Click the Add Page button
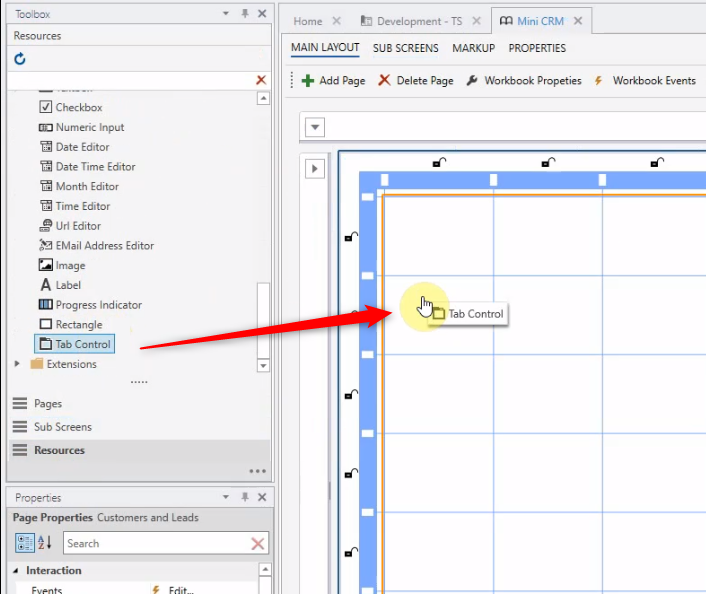Viewport: 706px width, 594px height. pyautogui.click(x=333, y=81)
